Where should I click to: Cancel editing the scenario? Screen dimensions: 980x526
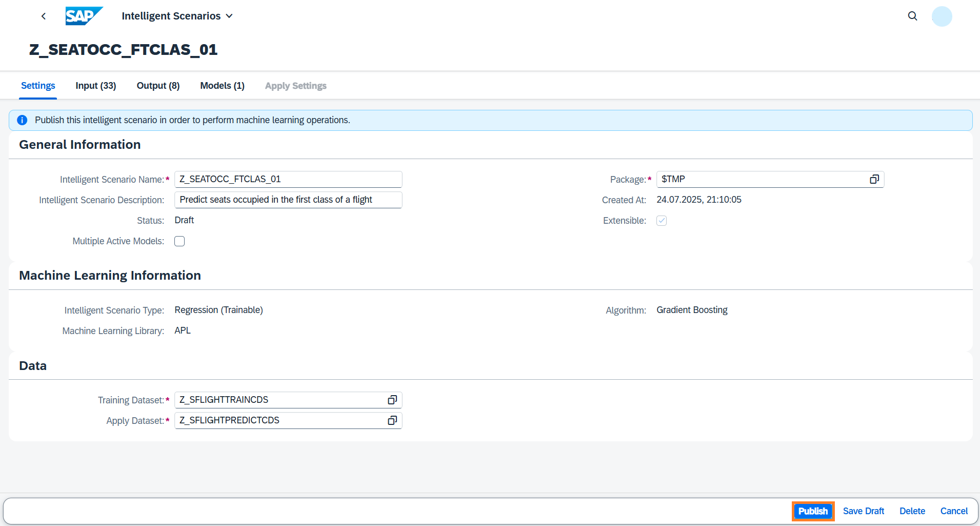[x=953, y=511]
